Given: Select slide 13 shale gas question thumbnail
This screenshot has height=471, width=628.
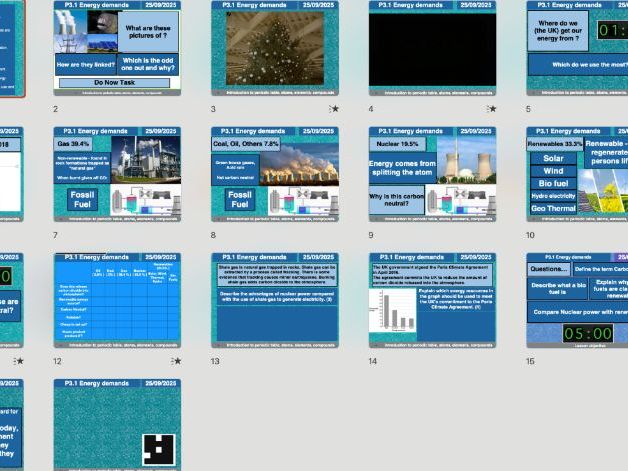Looking at the screenshot, I should click(x=275, y=300).
